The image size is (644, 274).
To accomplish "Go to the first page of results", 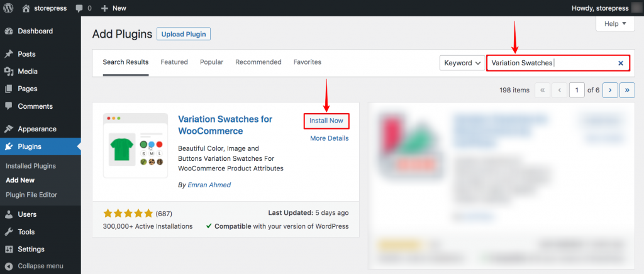I will (x=543, y=90).
